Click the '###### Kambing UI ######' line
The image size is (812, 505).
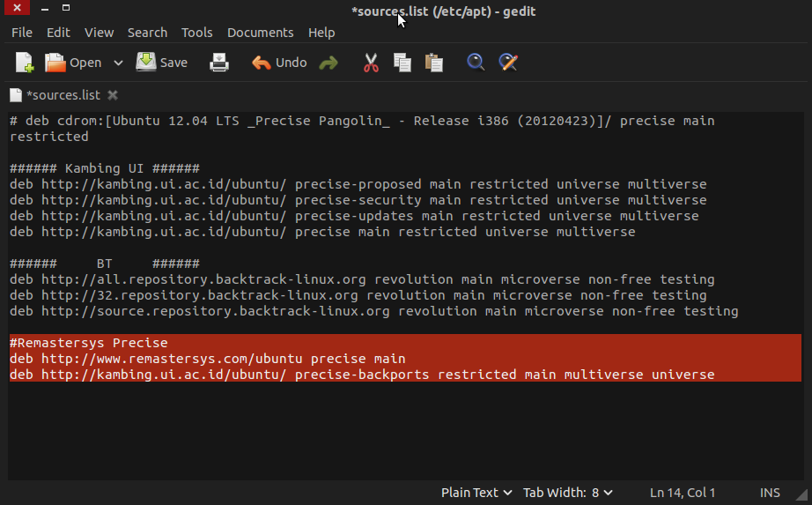(105, 168)
